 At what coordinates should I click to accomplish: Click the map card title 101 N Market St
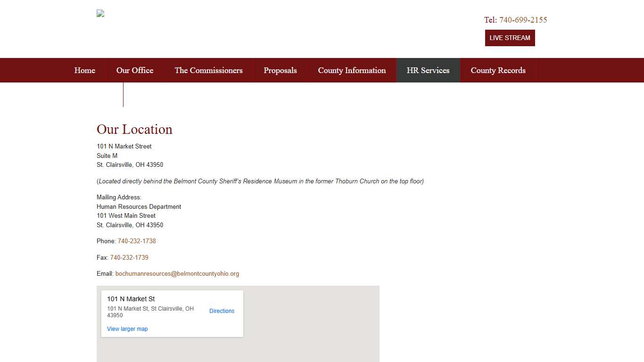pyautogui.click(x=131, y=299)
